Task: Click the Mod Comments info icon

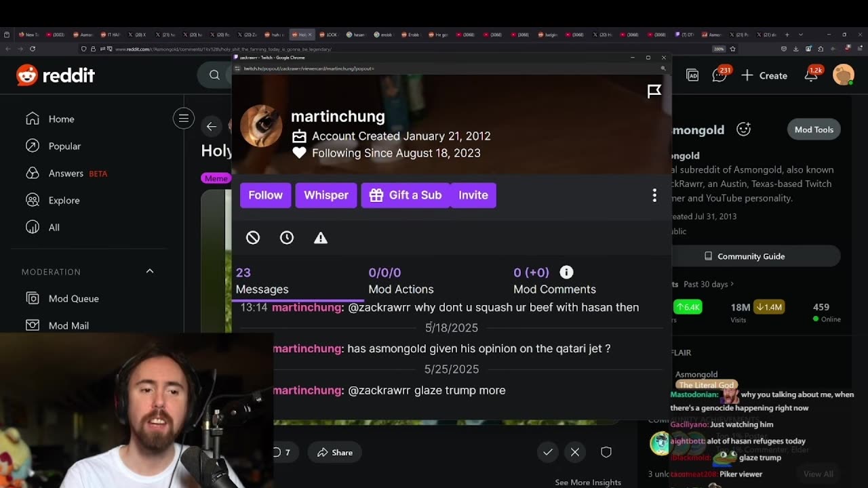Action: click(x=566, y=272)
